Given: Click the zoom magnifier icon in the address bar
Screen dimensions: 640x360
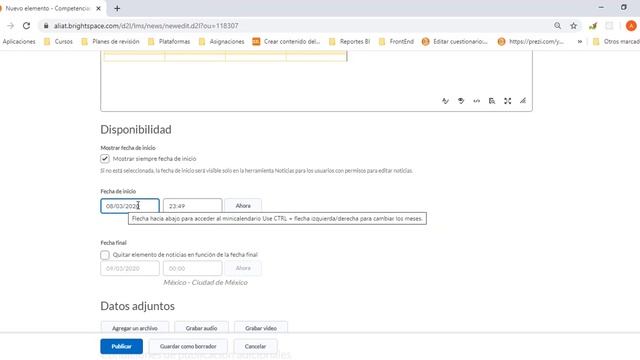Looking at the screenshot, I should (558, 26).
